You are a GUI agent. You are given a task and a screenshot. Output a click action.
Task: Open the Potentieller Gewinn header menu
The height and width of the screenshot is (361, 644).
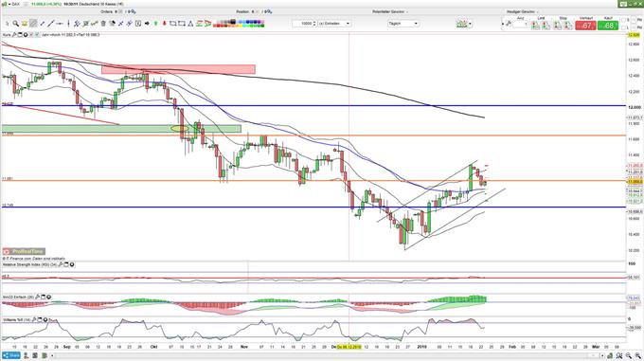(x=389, y=12)
